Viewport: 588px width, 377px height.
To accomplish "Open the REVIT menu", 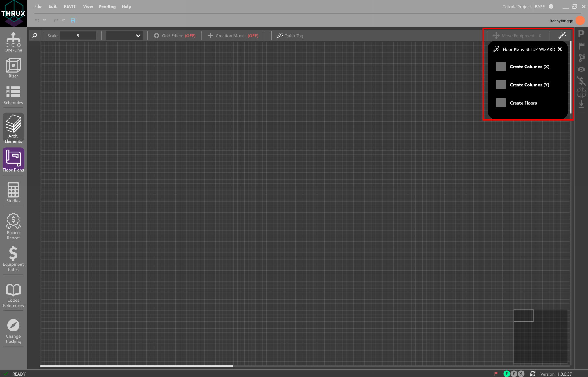I will 70,6.
